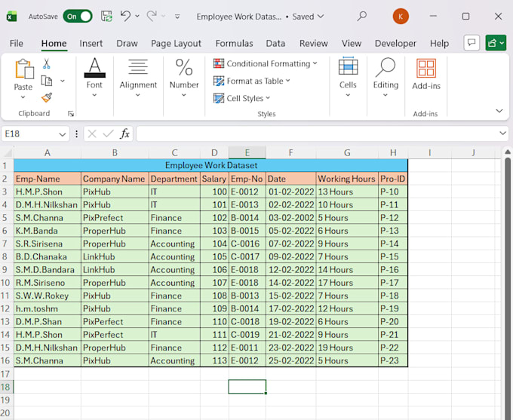The height and width of the screenshot is (420, 513).
Task: Click the vertical scrollbar up arrow
Action: click(508, 152)
